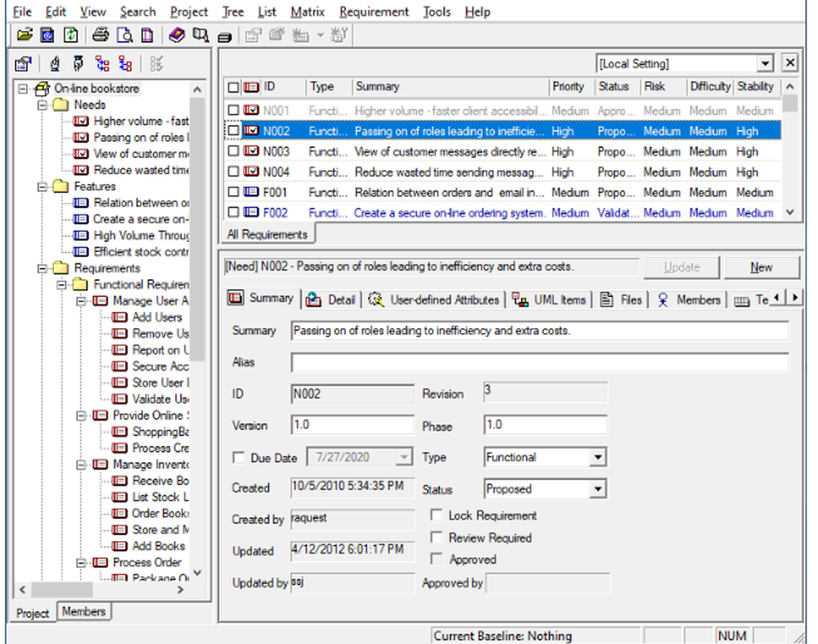Tick the Review Required checkbox
Screen dimensions: 818x644
click(x=437, y=538)
